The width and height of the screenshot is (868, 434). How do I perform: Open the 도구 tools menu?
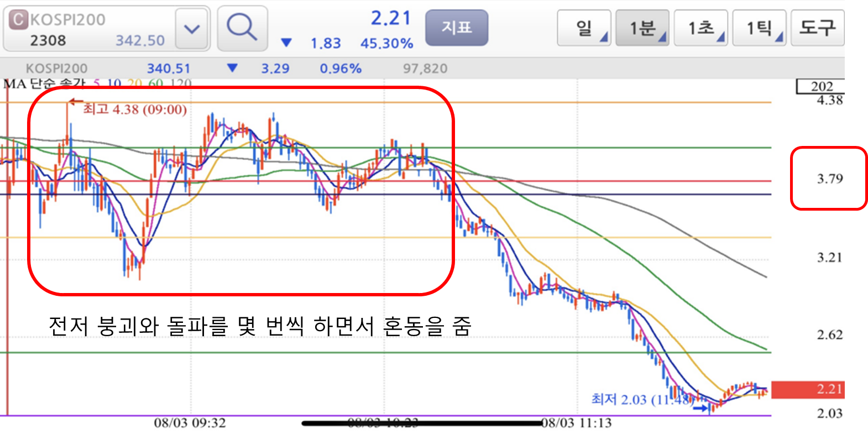[x=817, y=28]
